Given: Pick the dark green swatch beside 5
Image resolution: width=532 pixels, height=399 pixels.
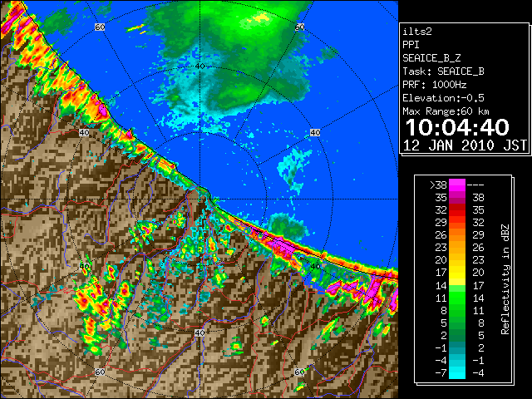Looking at the screenshot, I should tap(457, 323).
